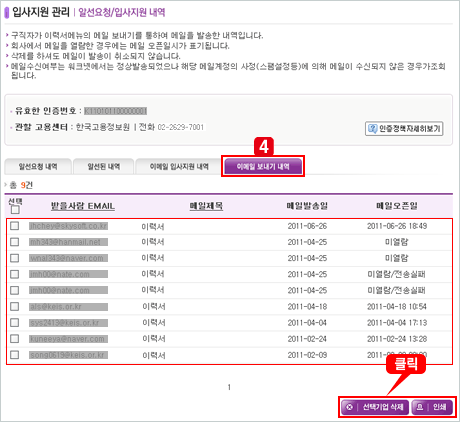Select the checkbox for 2011-02-24 row
Screen dimensions: 460x422
point(15,339)
